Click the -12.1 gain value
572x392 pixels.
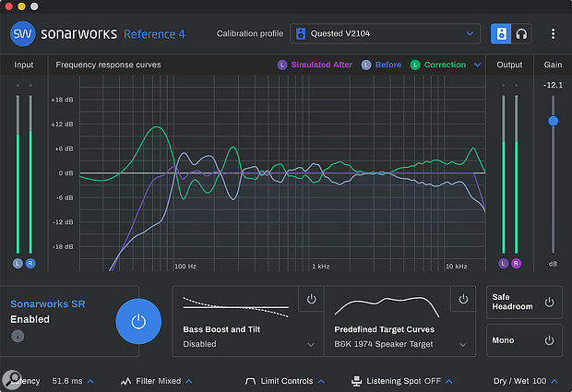(553, 86)
